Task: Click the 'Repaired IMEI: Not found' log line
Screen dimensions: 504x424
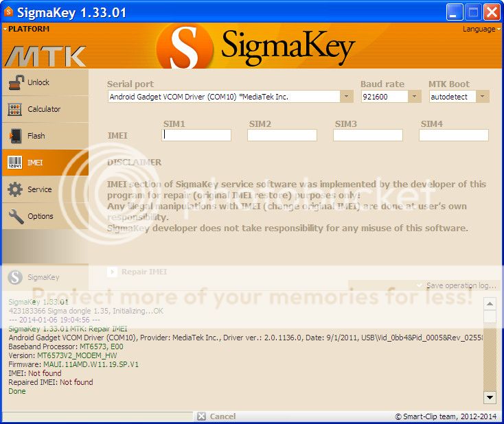Action: pyautogui.click(x=51, y=382)
